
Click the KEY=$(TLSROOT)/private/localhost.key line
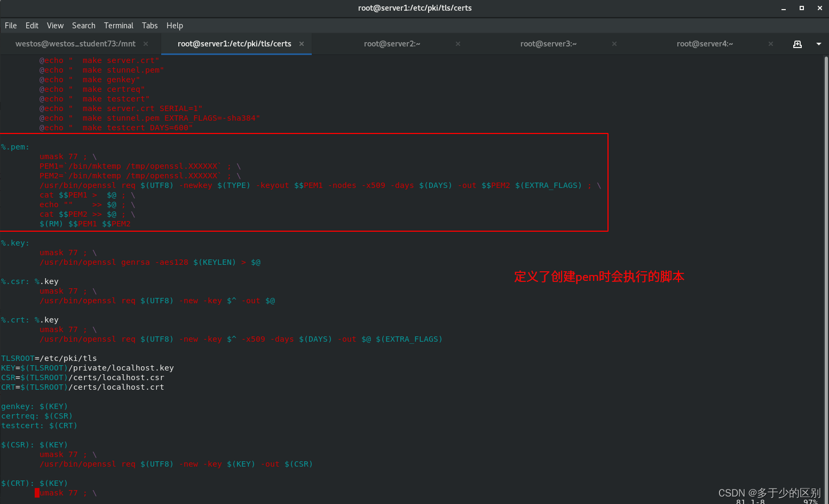[88, 368]
